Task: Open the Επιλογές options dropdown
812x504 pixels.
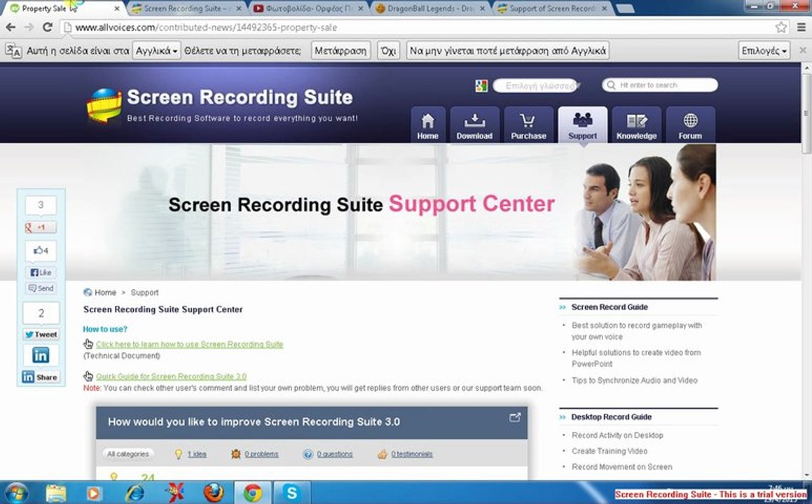Action: [764, 50]
